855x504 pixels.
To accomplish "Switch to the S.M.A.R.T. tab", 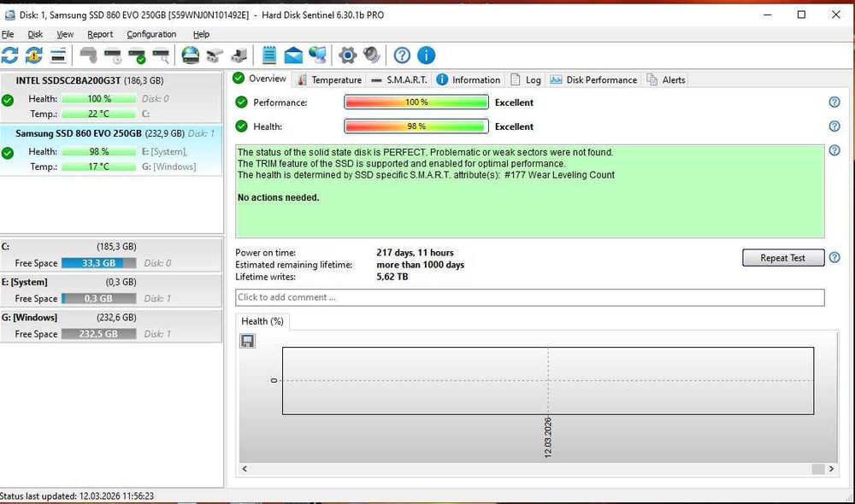I will 399,80.
